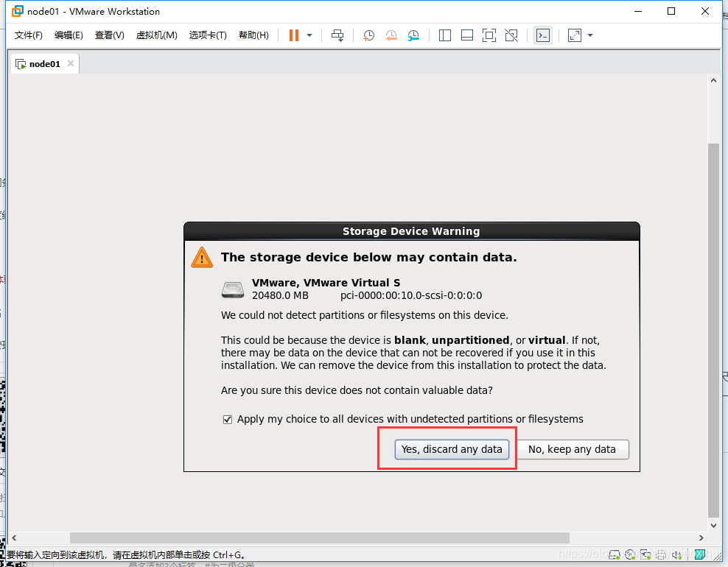The width and height of the screenshot is (728, 567).
Task: Minimize the VMware Workstation window
Action: (638, 11)
